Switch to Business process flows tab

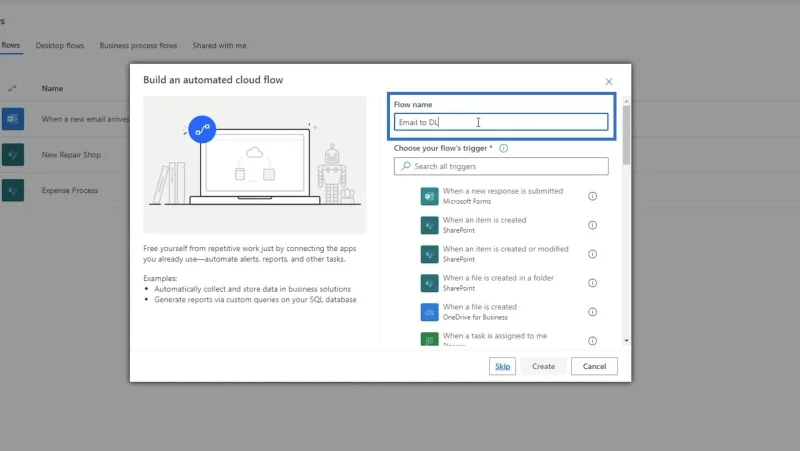point(138,45)
